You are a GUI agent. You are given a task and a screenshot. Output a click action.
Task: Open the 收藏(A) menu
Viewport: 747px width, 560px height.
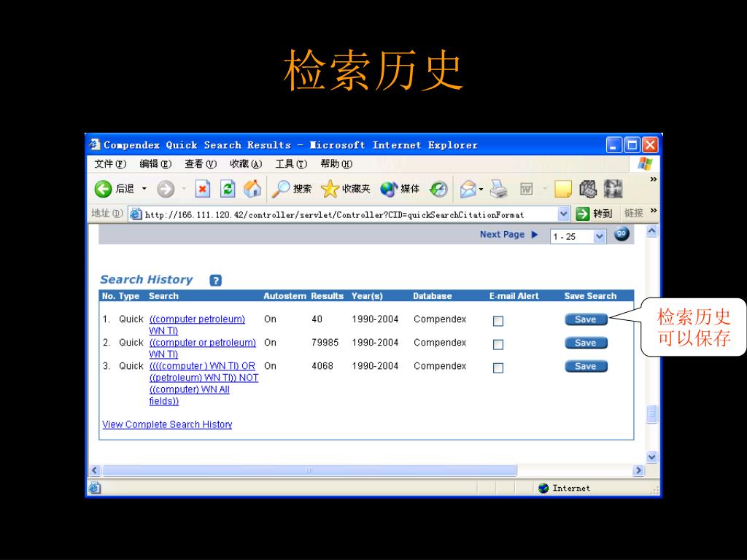[x=246, y=164]
